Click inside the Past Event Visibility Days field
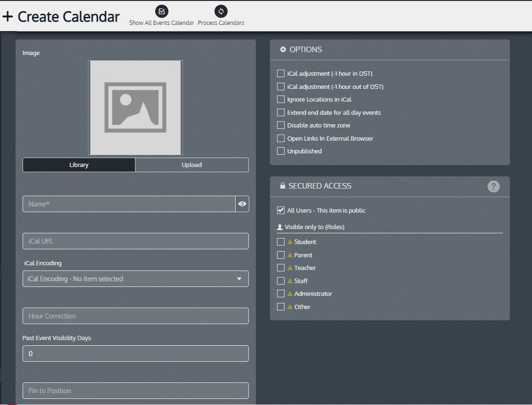 (135, 353)
